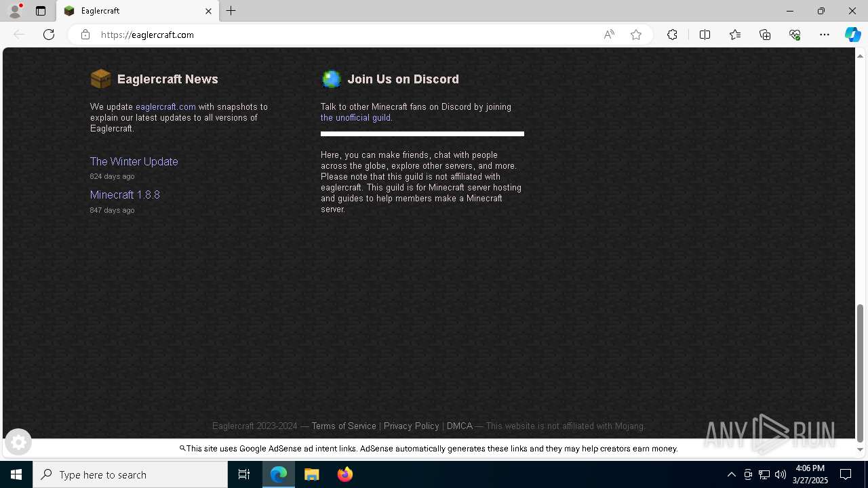
Task: Open Terms of Service
Action: coord(344,426)
